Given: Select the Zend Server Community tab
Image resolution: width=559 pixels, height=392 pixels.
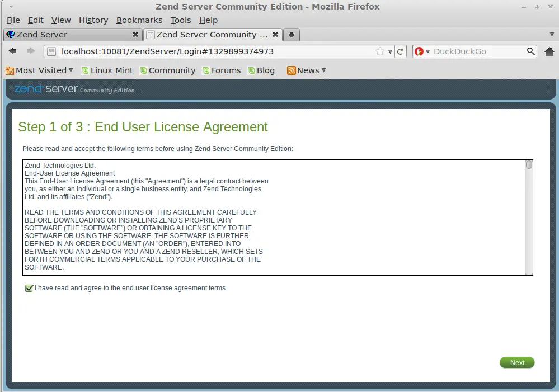Looking at the screenshot, I should pos(213,35).
